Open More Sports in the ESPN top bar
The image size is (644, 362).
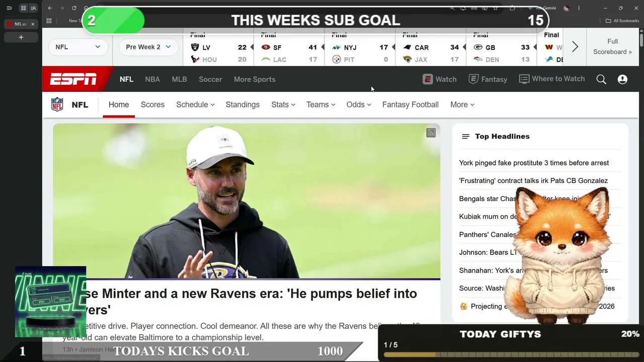click(x=255, y=79)
